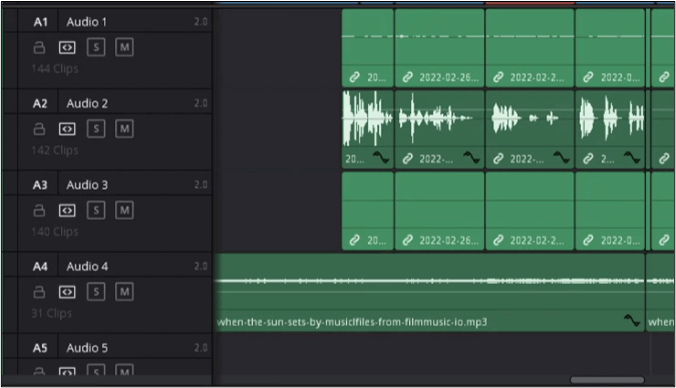Screen dimensions: 676x388
Task: Click the '142 Clips' count on Audio 2
Action: [x=55, y=150]
